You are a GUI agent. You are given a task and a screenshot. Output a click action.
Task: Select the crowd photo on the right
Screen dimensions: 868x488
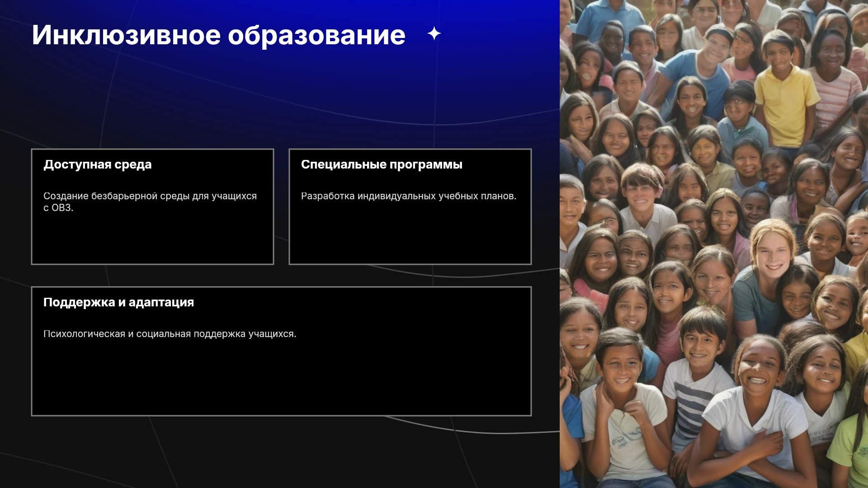714,244
